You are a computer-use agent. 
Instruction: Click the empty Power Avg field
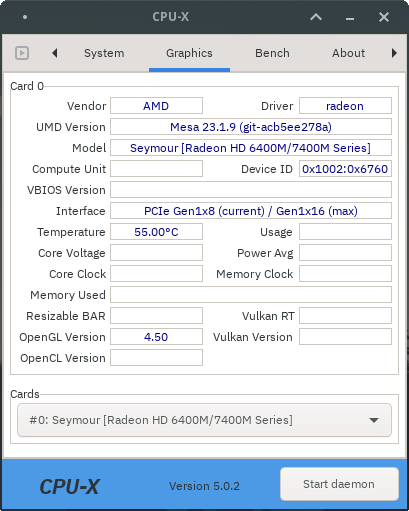pos(345,253)
